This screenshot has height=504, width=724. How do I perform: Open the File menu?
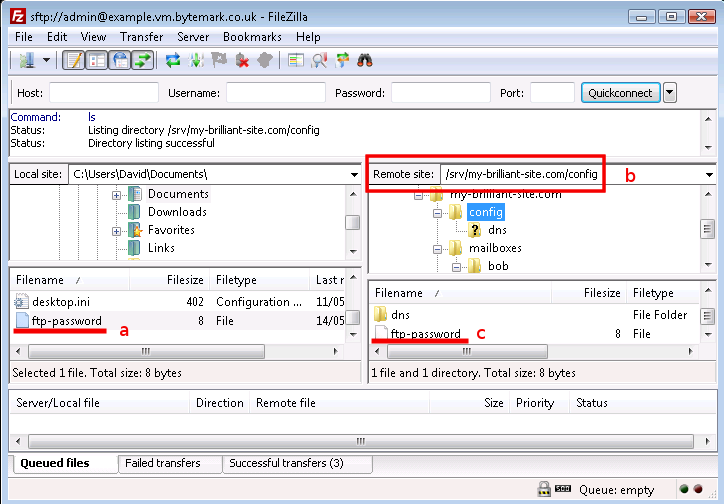[24, 37]
